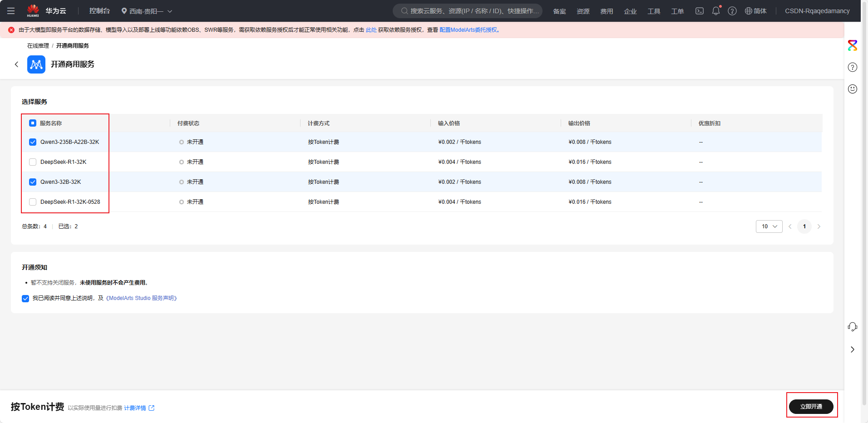Click the help circle in right sidebar

(853, 67)
